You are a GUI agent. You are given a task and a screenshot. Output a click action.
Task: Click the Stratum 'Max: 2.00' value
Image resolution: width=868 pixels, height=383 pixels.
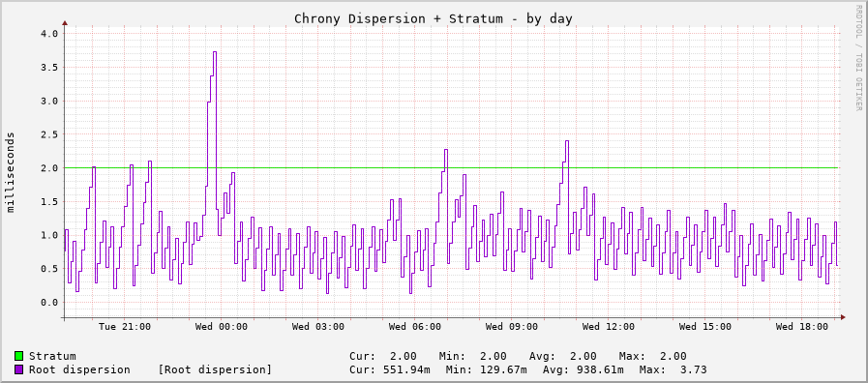(x=652, y=357)
